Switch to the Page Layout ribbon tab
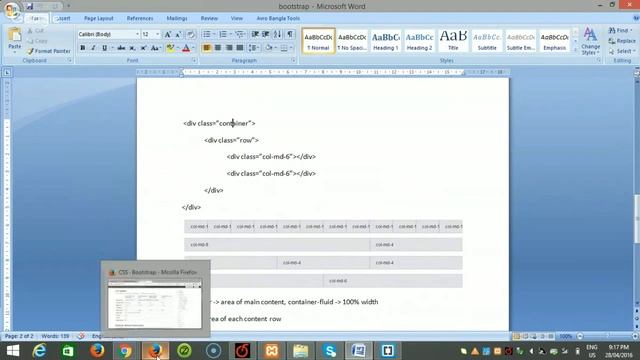The width and height of the screenshot is (640, 360). tap(99, 18)
